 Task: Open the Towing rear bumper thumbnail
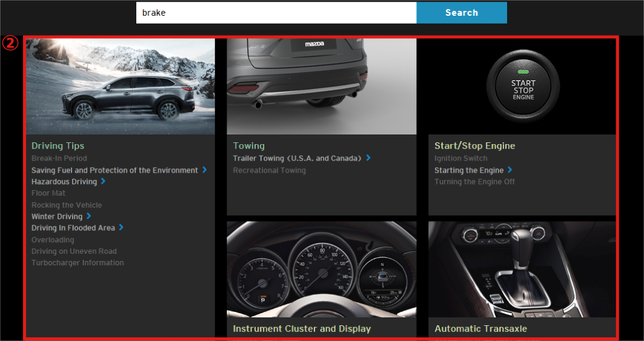(x=321, y=86)
